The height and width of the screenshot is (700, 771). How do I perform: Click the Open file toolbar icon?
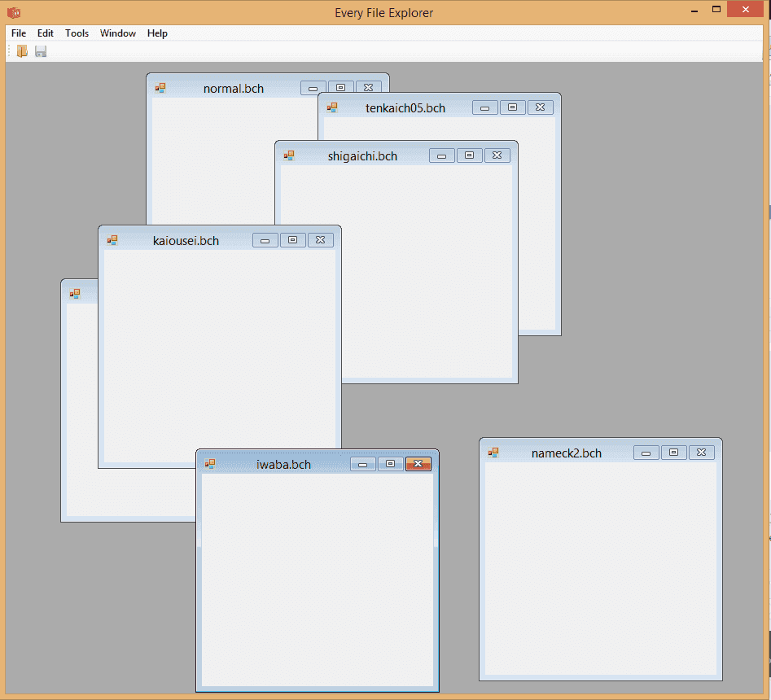click(22, 51)
